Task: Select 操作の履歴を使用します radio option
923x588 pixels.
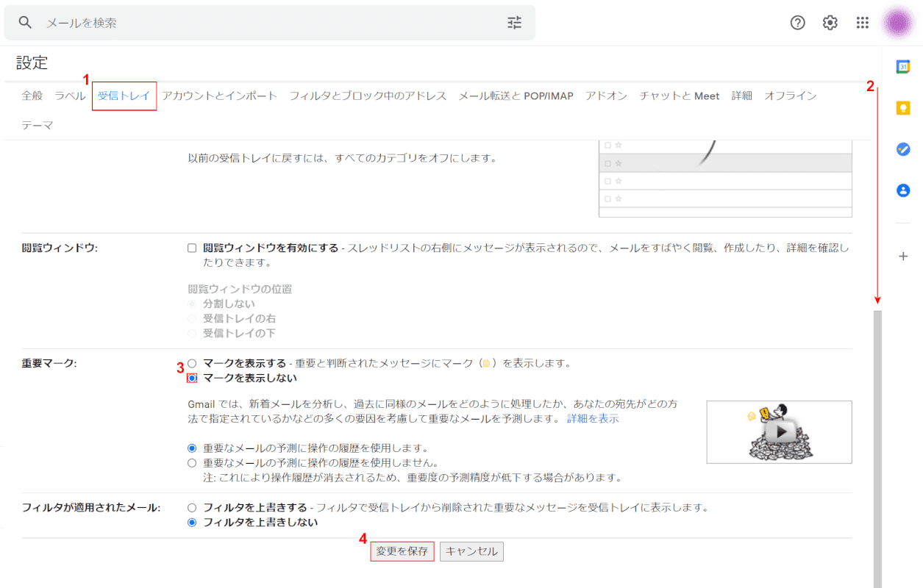Action: (192, 448)
